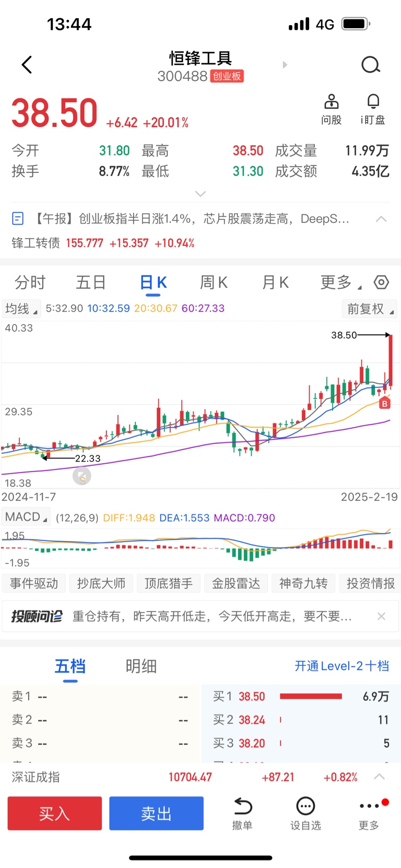Open the 更多 three-dots menu
Image resolution: width=401 pixels, height=868 pixels.
(x=369, y=806)
